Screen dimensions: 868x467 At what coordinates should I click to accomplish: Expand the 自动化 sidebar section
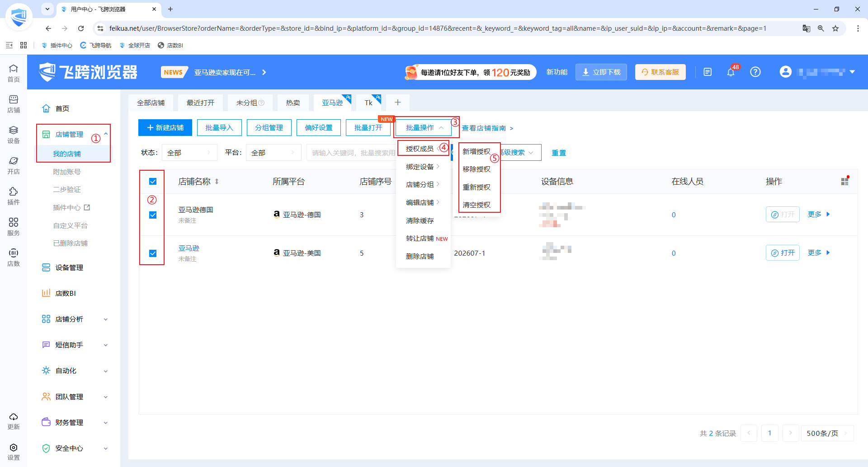(75, 371)
